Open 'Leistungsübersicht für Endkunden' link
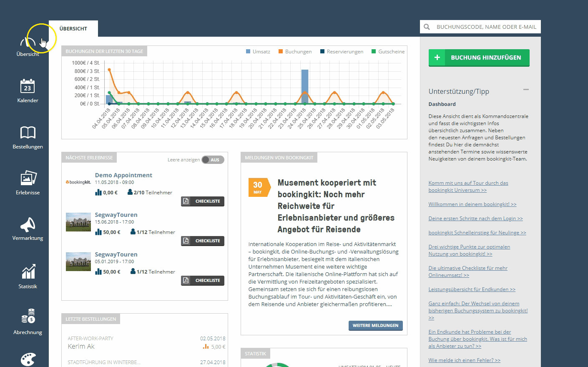 coord(472,289)
